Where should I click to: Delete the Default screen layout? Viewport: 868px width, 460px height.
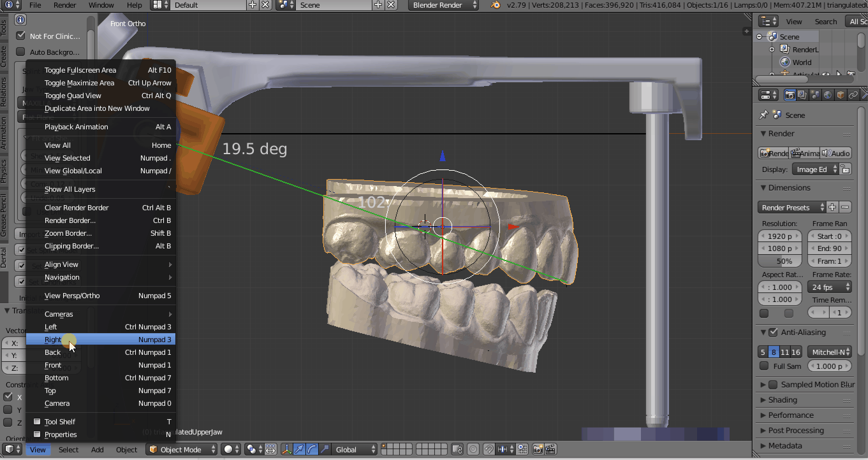point(265,4)
